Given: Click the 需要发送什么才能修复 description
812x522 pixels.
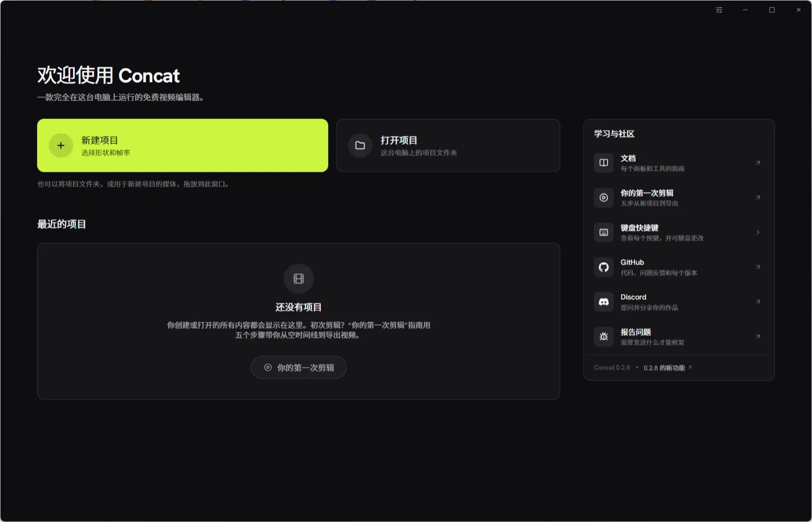Looking at the screenshot, I should tap(652, 343).
